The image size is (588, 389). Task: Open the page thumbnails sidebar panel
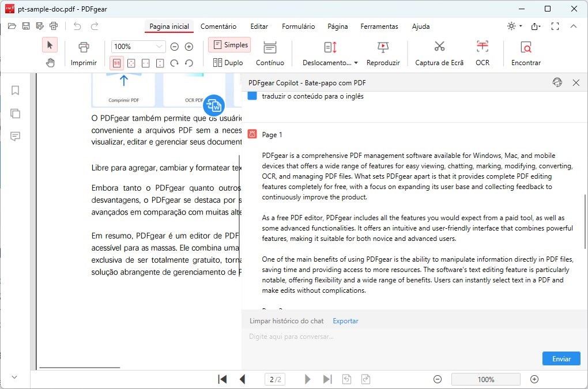15,114
